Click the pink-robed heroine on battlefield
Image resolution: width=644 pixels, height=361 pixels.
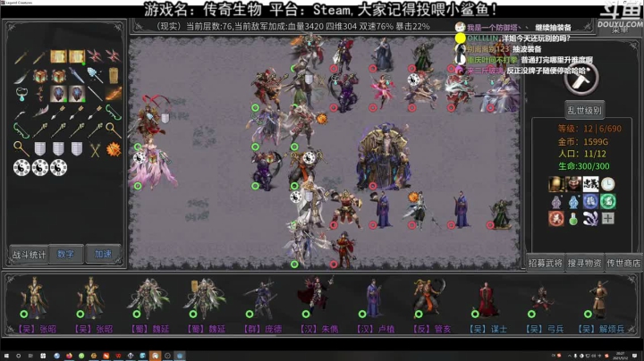tap(153, 164)
